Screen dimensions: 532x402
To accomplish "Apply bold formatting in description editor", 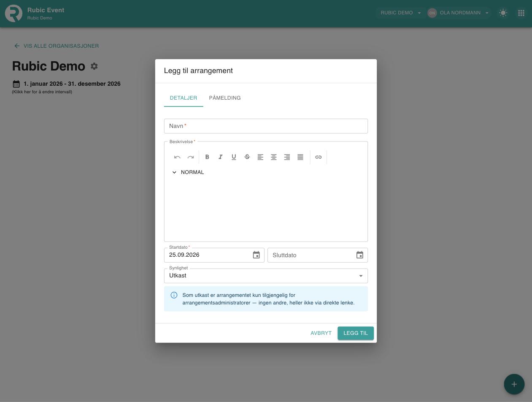I will pyautogui.click(x=207, y=157).
